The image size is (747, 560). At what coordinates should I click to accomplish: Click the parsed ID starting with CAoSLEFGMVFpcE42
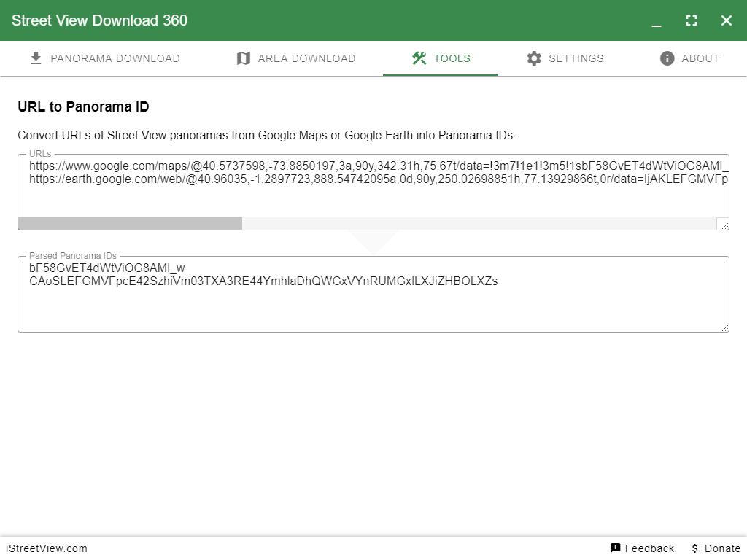[x=263, y=281]
